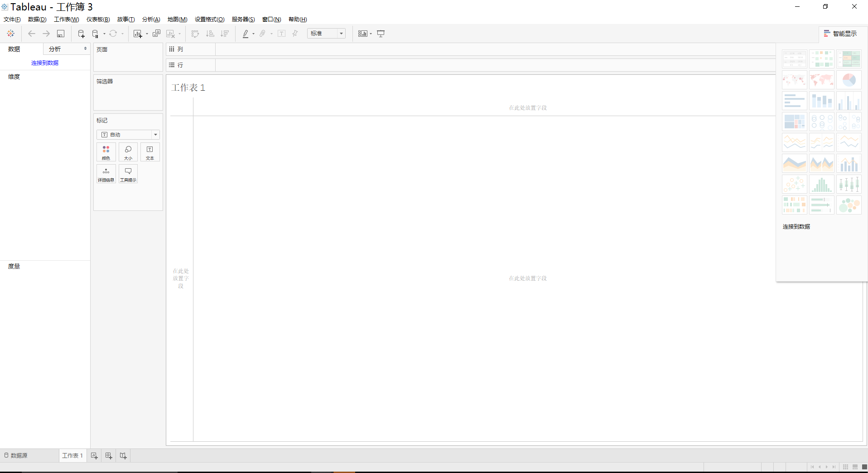
Task: Select the 工作表 1 sheet tab
Action: (x=72, y=456)
